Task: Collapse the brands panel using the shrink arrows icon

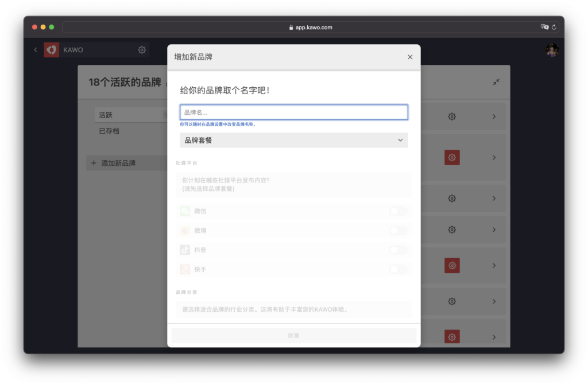Action: pyautogui.click(x=496, y=82)
